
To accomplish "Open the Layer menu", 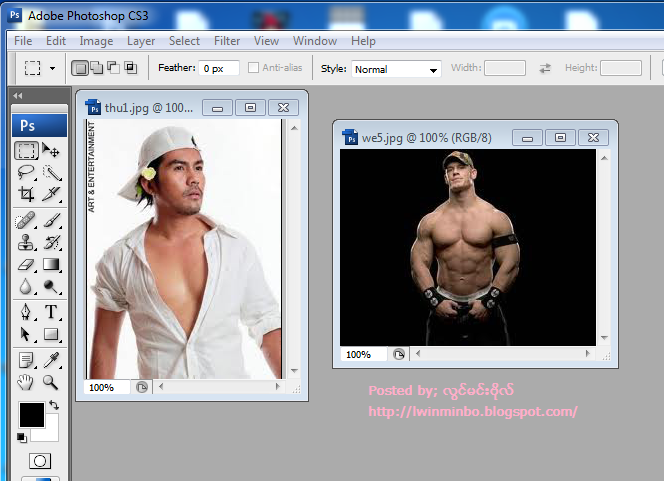I will click(141, 41).
